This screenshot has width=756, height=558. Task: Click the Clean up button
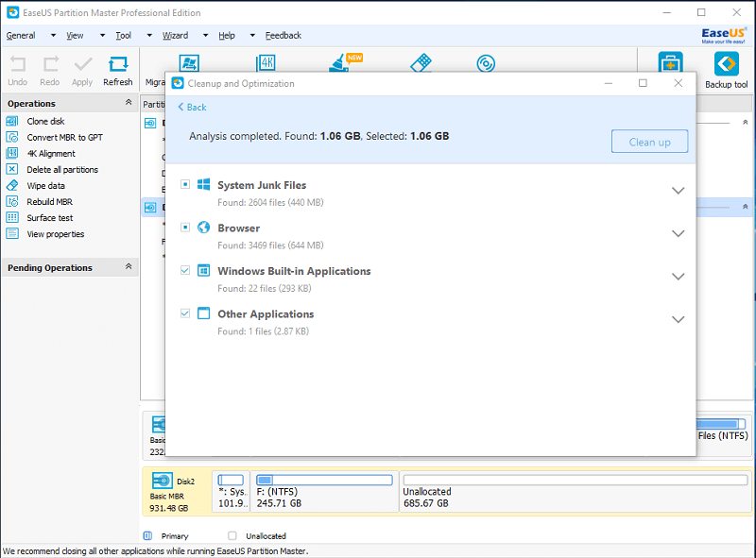[x=649, y=142]
